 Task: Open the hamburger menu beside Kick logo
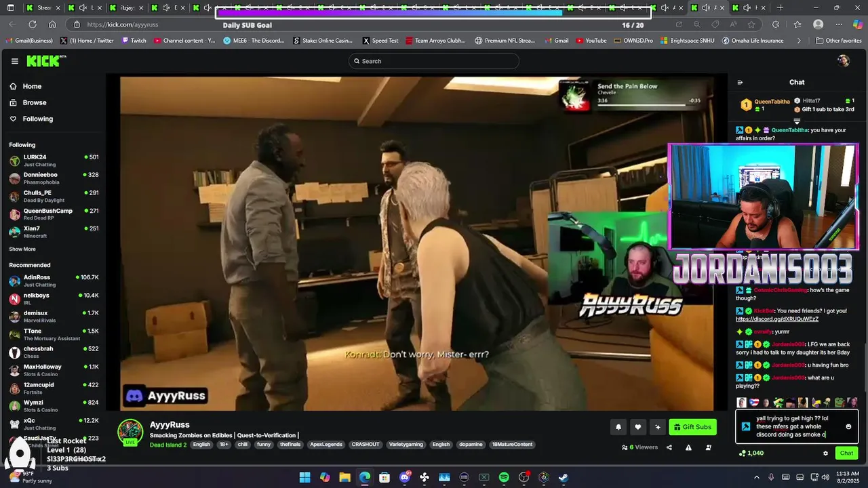(14, 61)
